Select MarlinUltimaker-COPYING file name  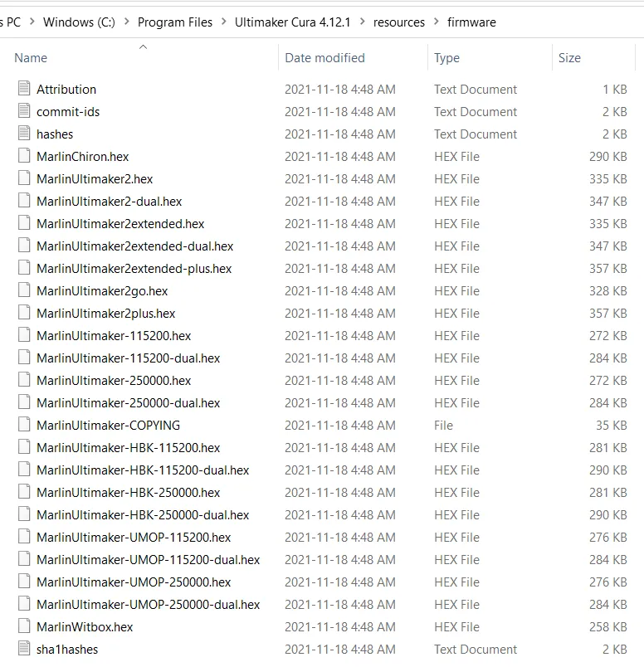click(108, 426)
